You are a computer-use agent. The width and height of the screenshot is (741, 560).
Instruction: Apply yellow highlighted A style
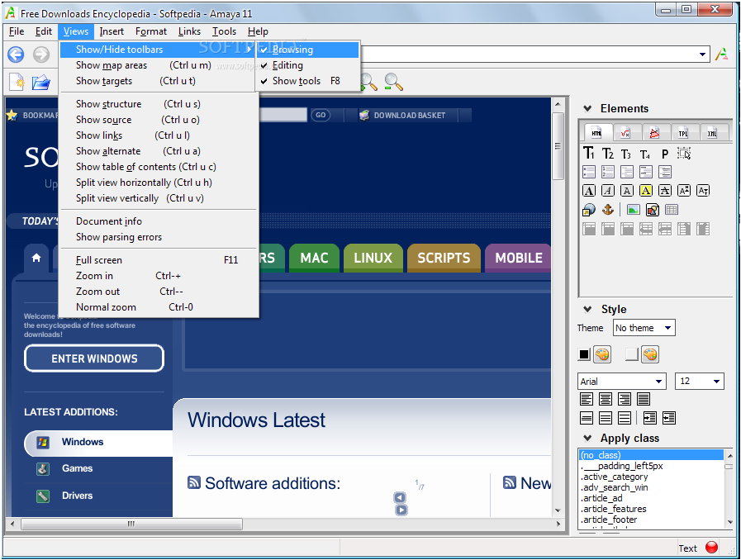pos(646,191)
